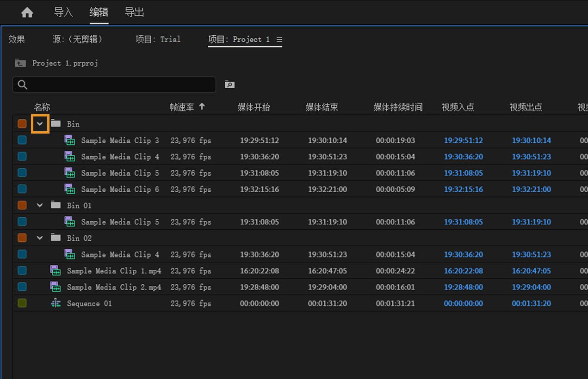Collapse the top Bin folder
Image resolution: width=588 pixels, height=379 pixels.
coord(40,124)
